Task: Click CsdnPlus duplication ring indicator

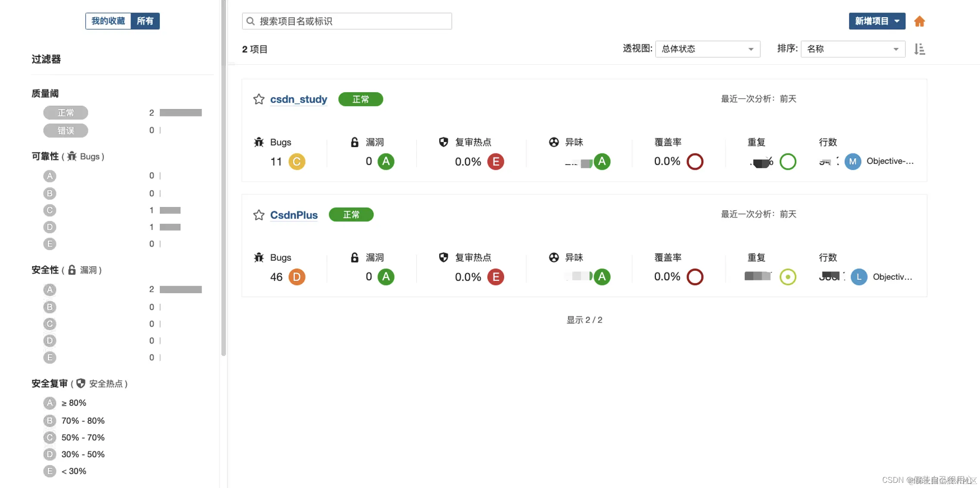Action: [788, 277]
